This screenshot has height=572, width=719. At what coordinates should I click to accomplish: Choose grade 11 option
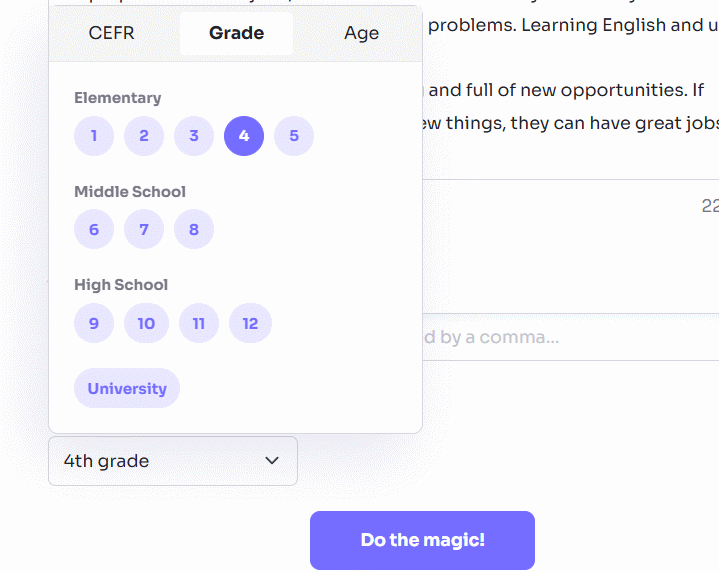pyautogui.click(x=199, y=323)
